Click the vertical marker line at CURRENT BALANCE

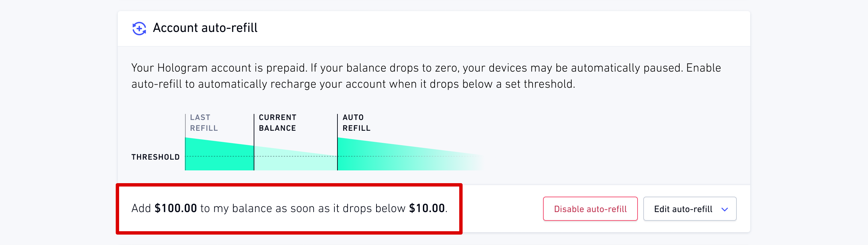click(254, 142)
